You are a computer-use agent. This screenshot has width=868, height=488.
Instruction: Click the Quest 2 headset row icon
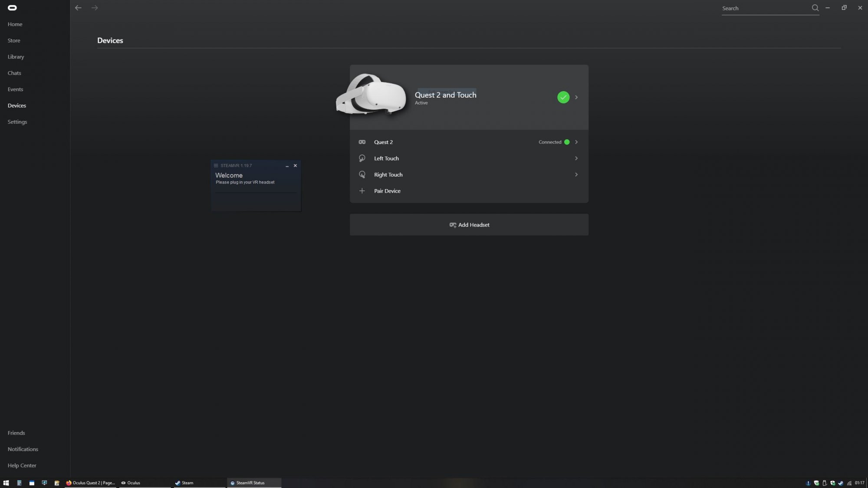pyautogui.click(x=362, y=142)
